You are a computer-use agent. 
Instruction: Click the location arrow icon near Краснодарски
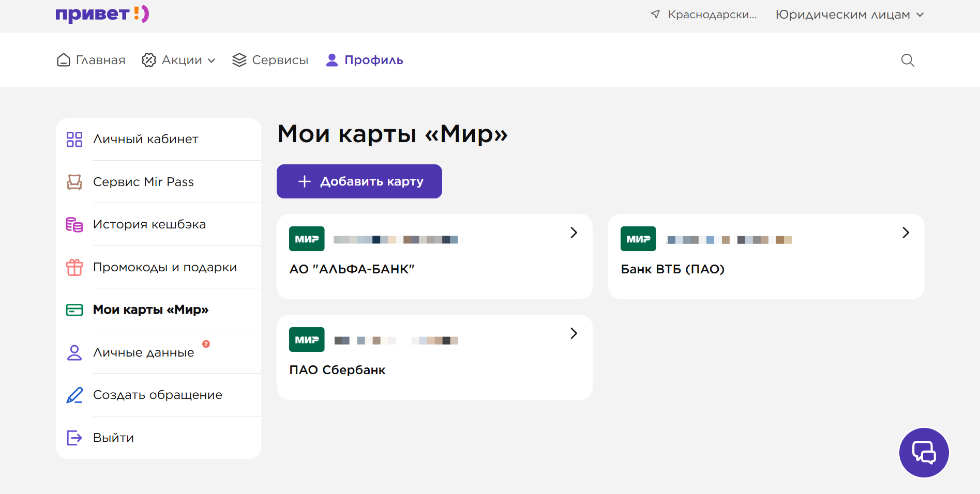pyautogui.click(x=655, y=14)
